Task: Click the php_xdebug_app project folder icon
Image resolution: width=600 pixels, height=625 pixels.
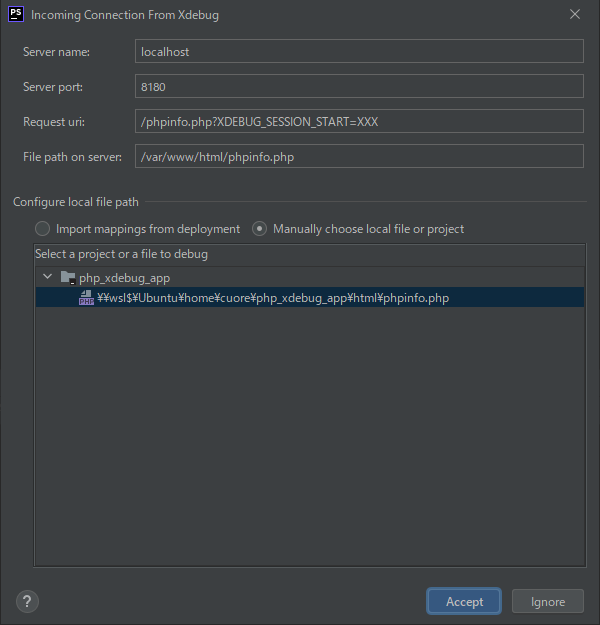Action: tap(67, 277)
